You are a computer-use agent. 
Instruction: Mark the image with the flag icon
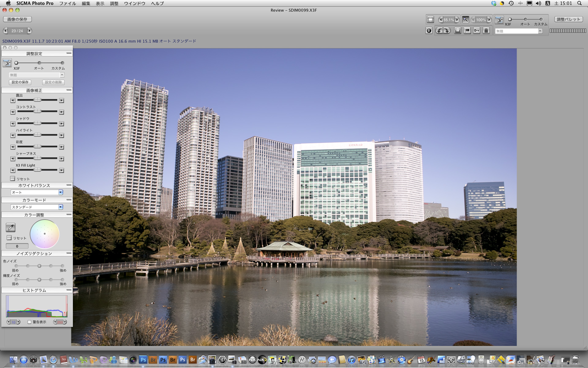coord(467,30)
